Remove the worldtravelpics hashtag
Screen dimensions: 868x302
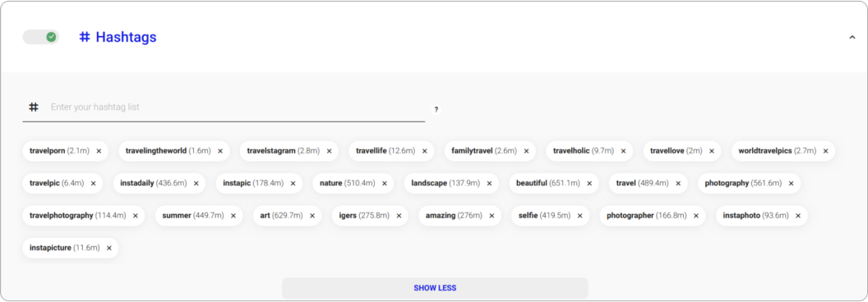coord(825,151)
